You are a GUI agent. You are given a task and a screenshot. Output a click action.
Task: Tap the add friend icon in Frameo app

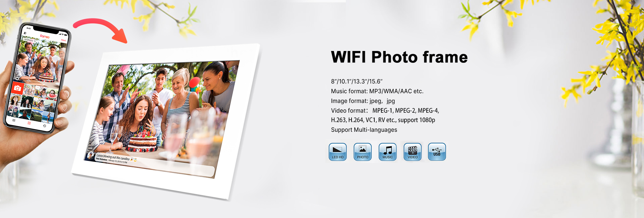(x=25, y=33)
